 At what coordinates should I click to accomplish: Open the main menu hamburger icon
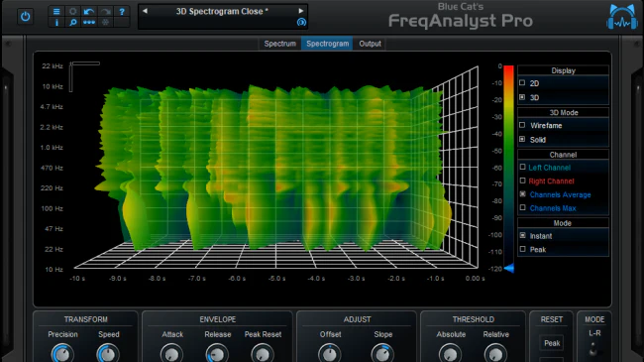pyautogui.click(x=56, y=12)
